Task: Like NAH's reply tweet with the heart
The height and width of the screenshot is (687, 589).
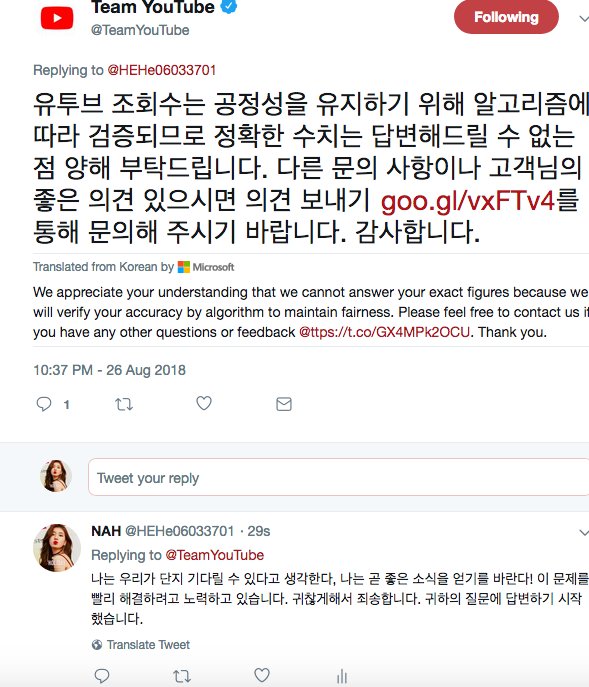Action: pos(262,675)
